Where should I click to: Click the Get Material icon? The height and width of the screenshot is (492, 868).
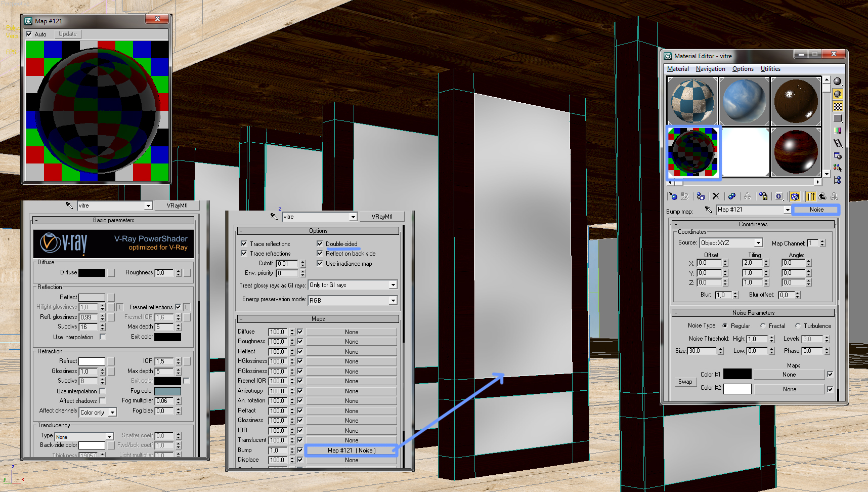tap(673, 196)
